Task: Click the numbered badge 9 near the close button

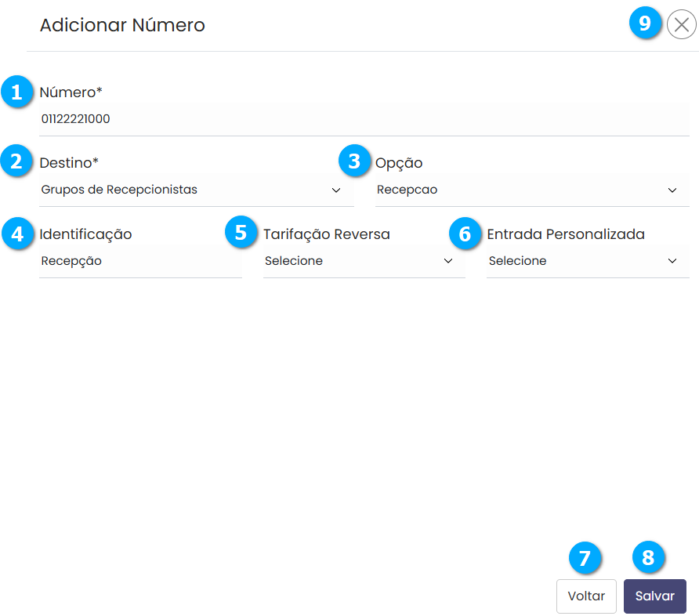Action: (x=644, y=24)
